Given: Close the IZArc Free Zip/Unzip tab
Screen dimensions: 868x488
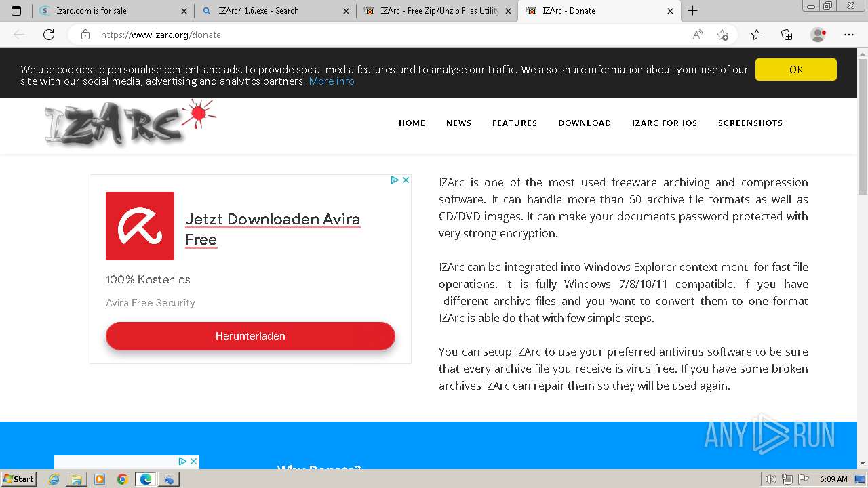Looking at the screenshot, I should point(509,11).
